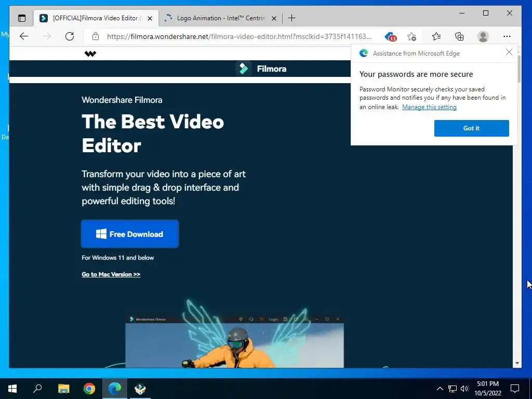Screen dimensions: 532x399
Task: Open Windows taskbar search
Action: pyautogui.click(x=37, y=389)
